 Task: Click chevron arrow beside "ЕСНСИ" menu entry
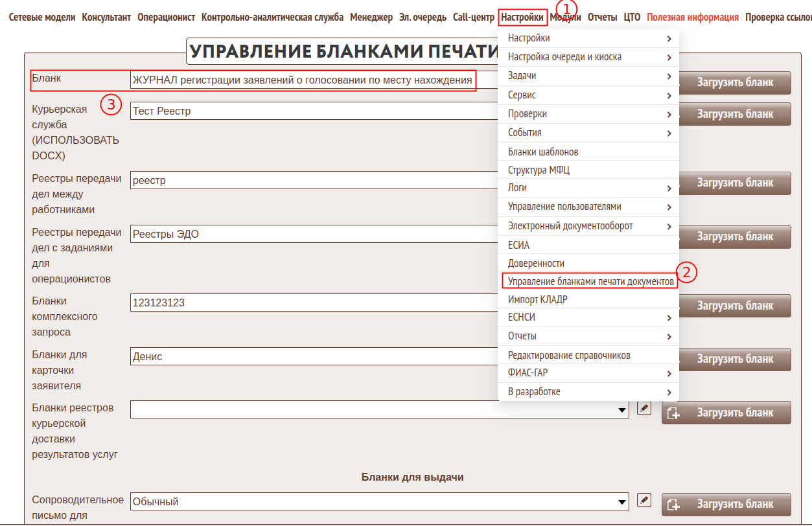coord(669,318)
